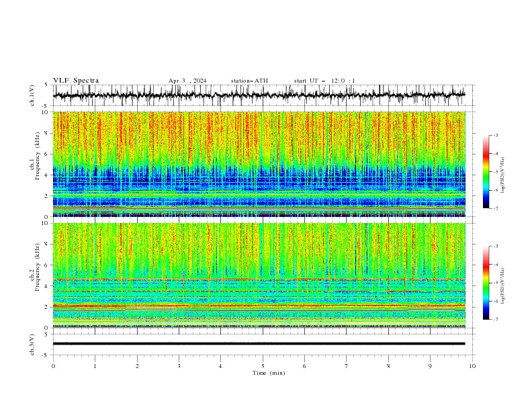Click the "VLF Spectra" title text
The width and height of the screenshot is (532, 411).
76,81
